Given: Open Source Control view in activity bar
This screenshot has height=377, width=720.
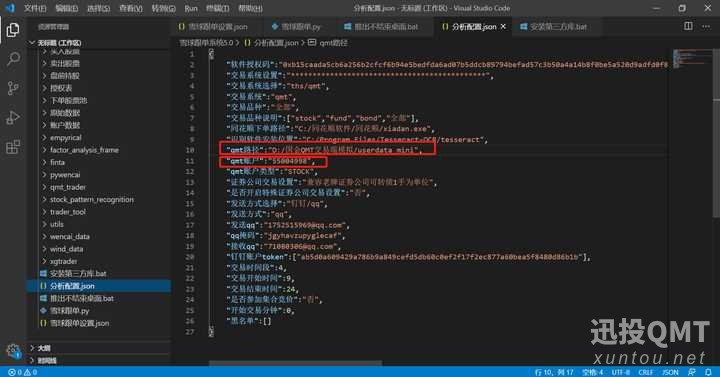Looking at the screenshot, I should (x=13, y=88).
